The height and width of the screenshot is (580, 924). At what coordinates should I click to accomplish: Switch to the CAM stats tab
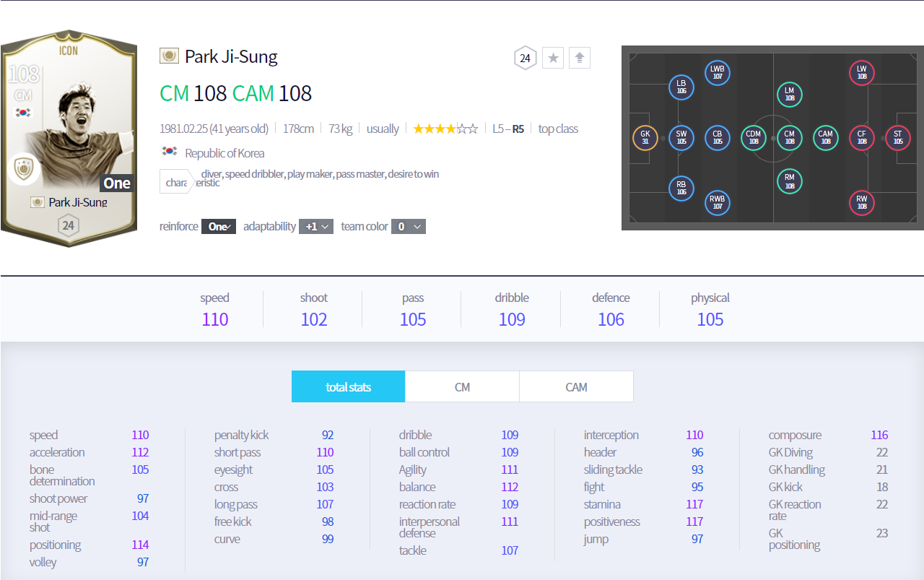click(576, 386)
